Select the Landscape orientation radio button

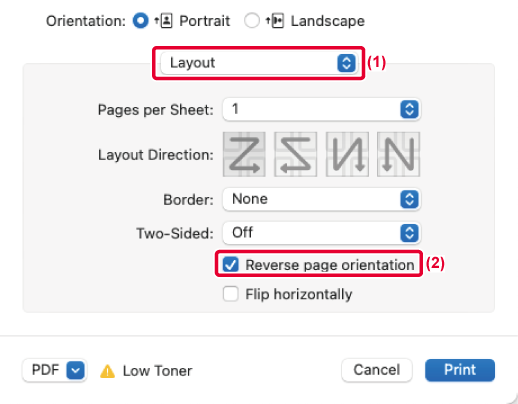click(252, 21)
